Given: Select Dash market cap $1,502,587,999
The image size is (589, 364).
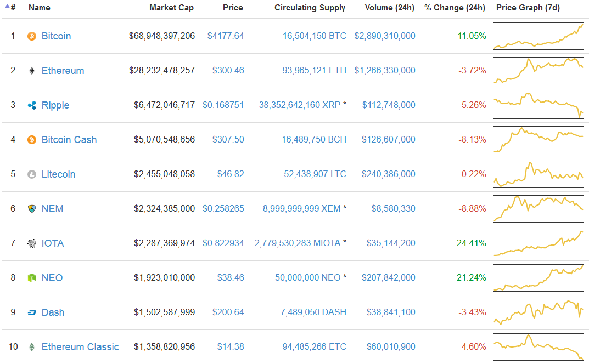Looking at the screenshot, I should click(164, 312).
